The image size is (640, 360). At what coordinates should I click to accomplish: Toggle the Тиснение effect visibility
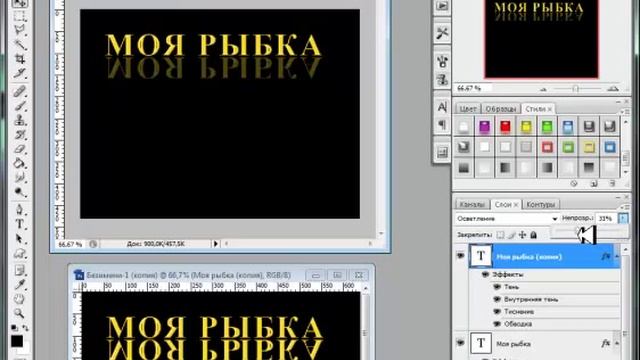click(x=497, y=311)
